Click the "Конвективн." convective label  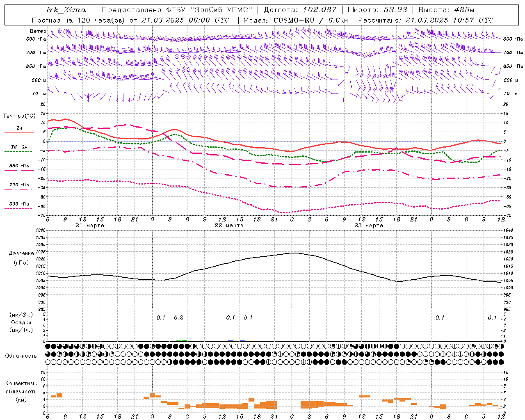click(21, 383)
